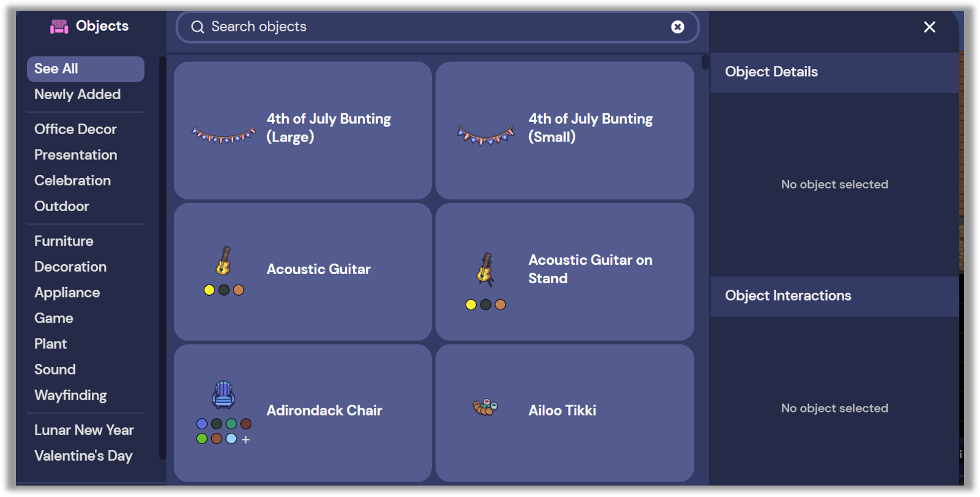Open the Newly Added category
This screenshot has height=497, width=980.
point(78,94)
